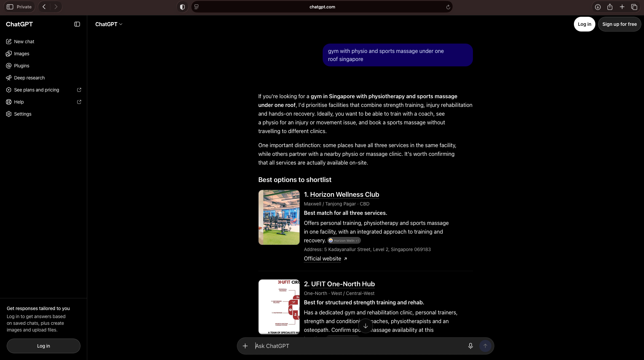Go back with the browser back arrow
644x360 pixels.
click(44, 7)
